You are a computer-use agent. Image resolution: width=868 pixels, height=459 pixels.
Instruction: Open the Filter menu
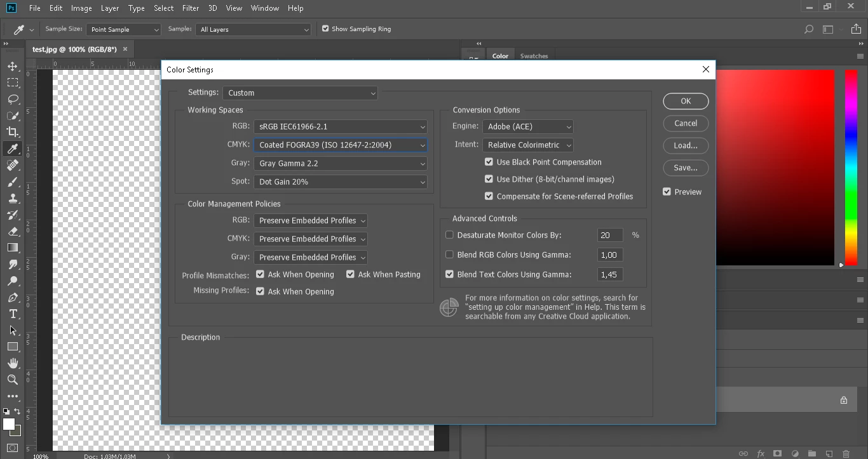pos(191,8)
